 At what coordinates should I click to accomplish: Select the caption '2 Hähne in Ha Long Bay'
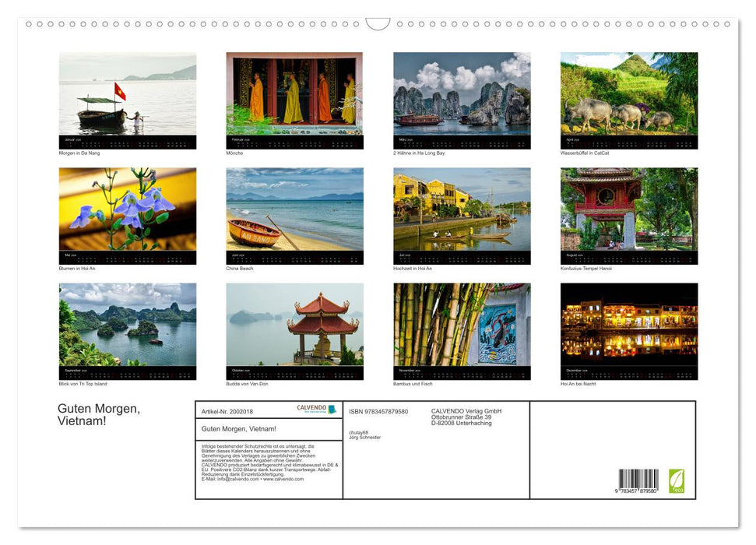(418, 153)
